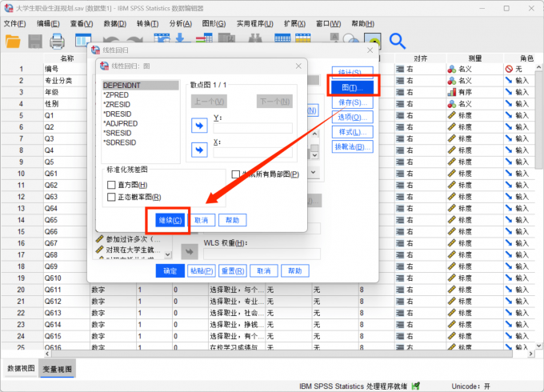Click the save file toolbar icon

(x=36, y=41)
